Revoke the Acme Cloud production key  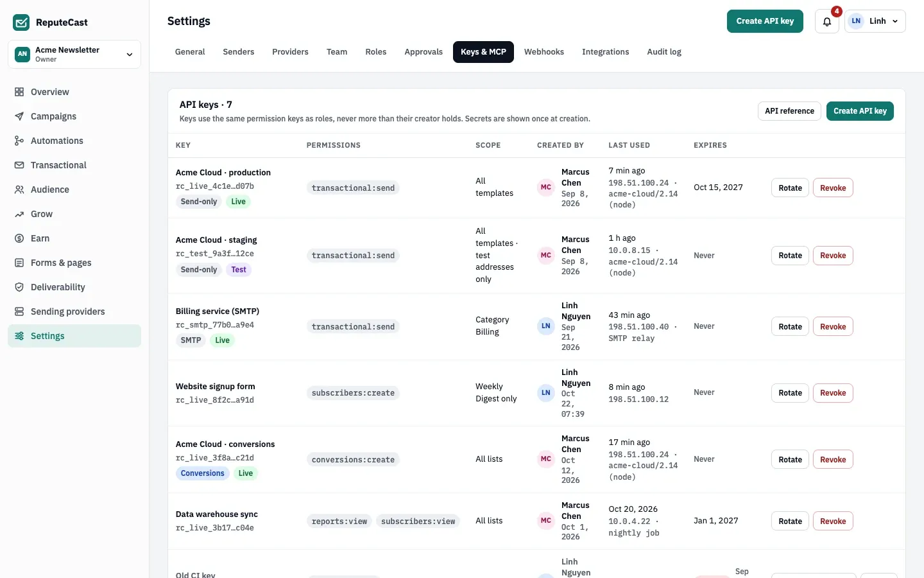tap(833, 188)
